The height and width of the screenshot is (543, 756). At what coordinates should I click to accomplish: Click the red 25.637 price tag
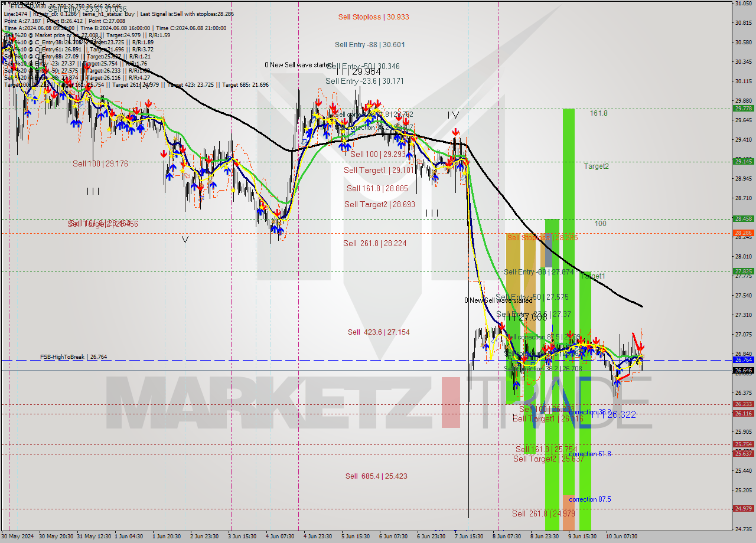tap(743, 454)
